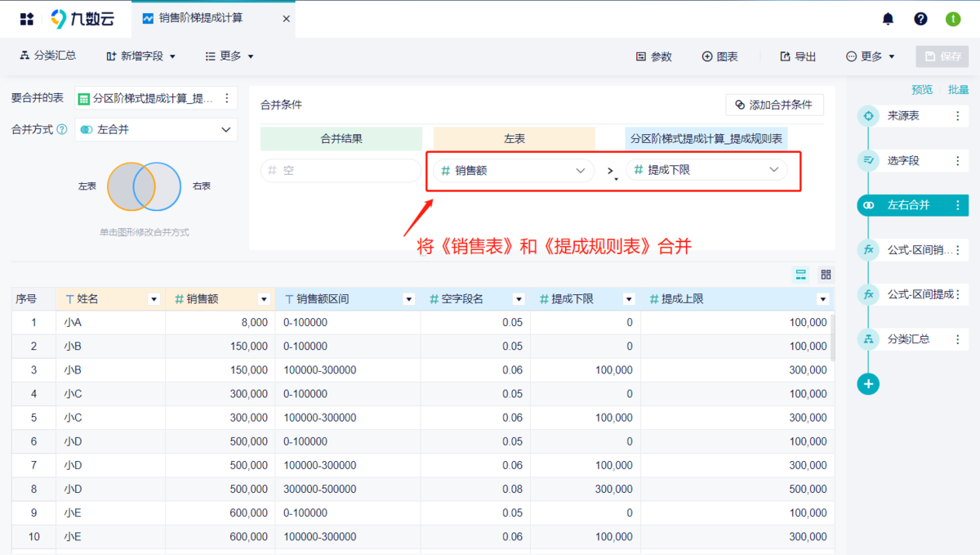Open the 姓名 column filter dropdown
980x555 pixels.
point(154,300)
